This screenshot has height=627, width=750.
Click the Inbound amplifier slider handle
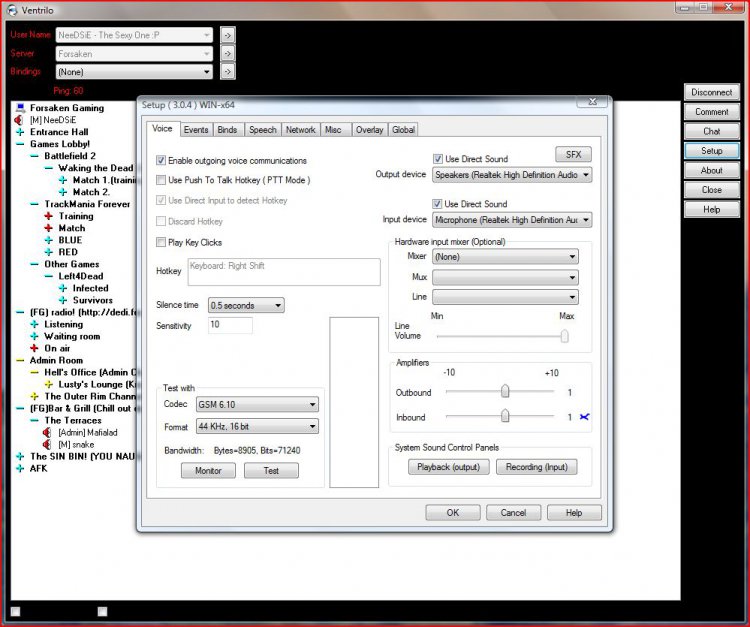click(x=505, y=416)
